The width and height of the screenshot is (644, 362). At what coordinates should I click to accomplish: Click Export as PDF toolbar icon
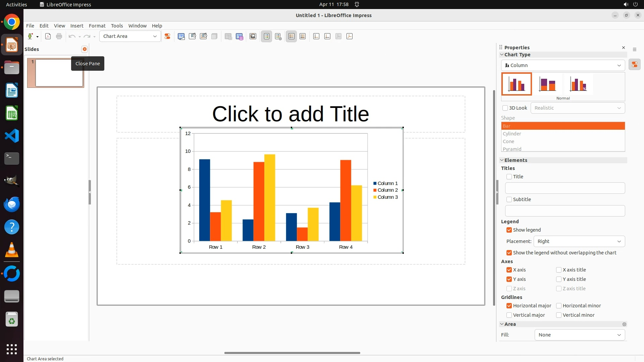click(x=48, y=36)
